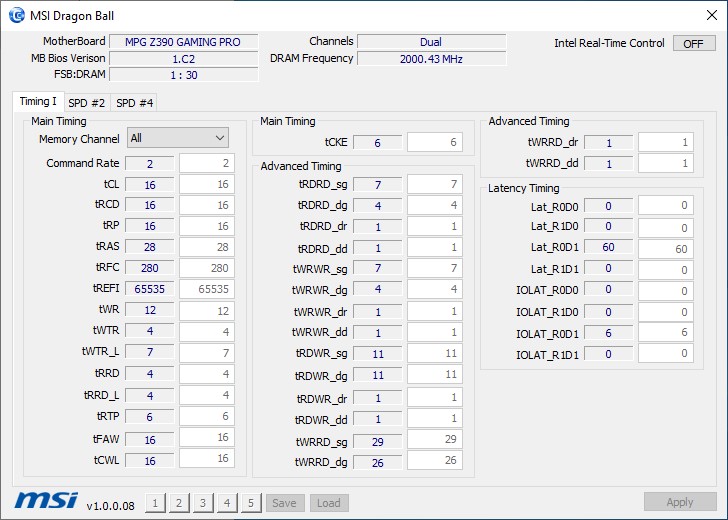Select profile slot 1 button

click(155, 503)
